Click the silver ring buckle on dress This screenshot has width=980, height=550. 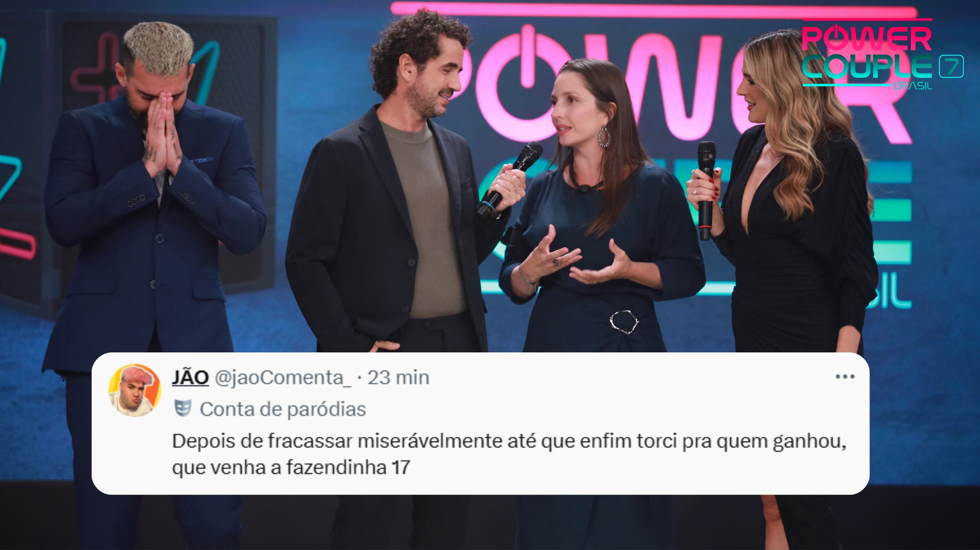tap(624, 322)
